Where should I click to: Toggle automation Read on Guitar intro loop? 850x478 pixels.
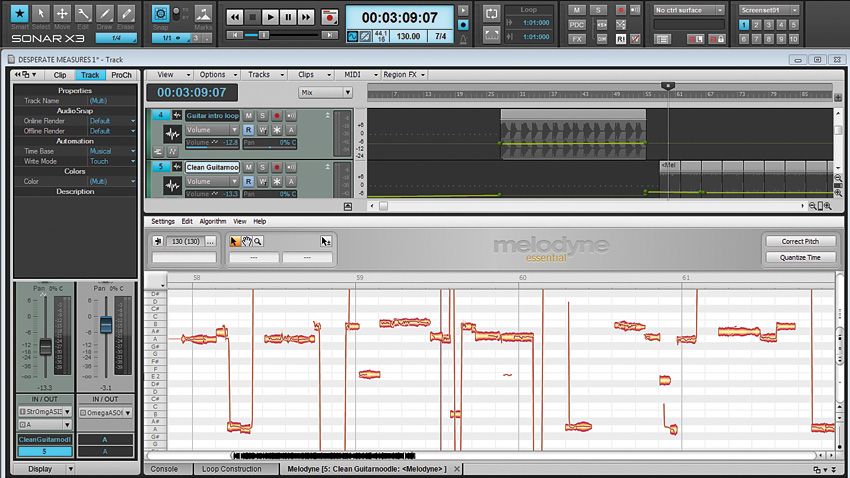[248, 130]
